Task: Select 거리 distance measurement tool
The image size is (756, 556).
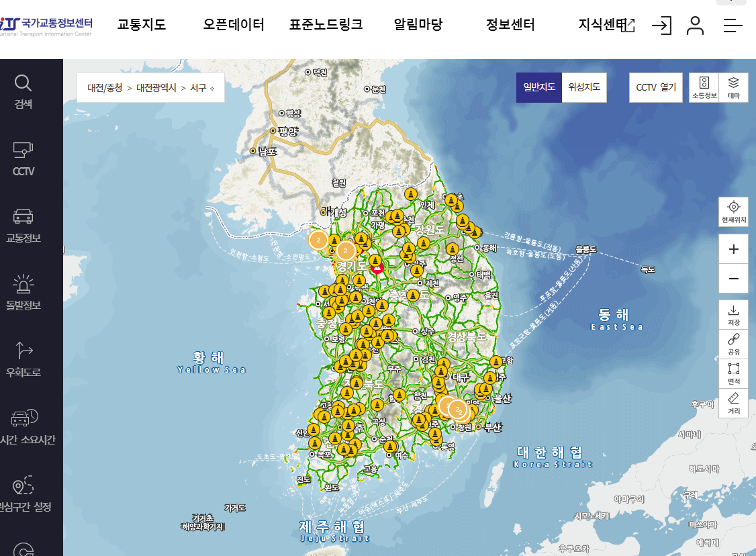Action: click(x=733, y=403)
